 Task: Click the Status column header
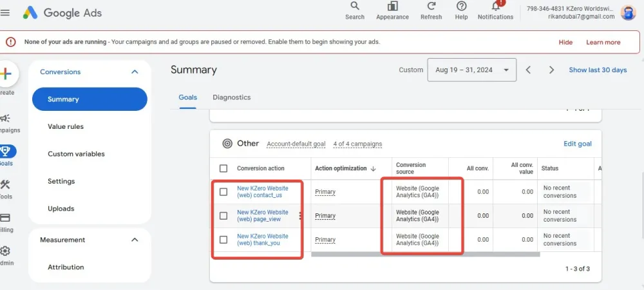point(549,168)
